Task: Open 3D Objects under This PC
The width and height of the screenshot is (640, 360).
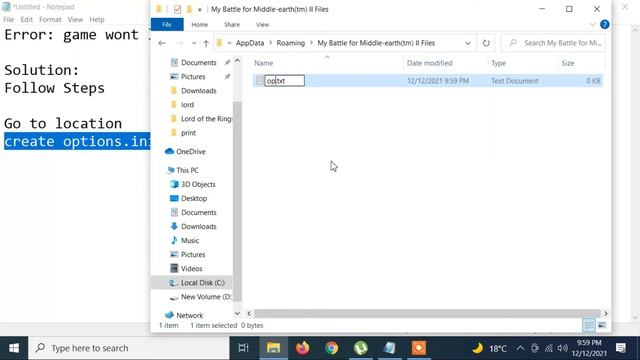Action: tap(198, 184)
